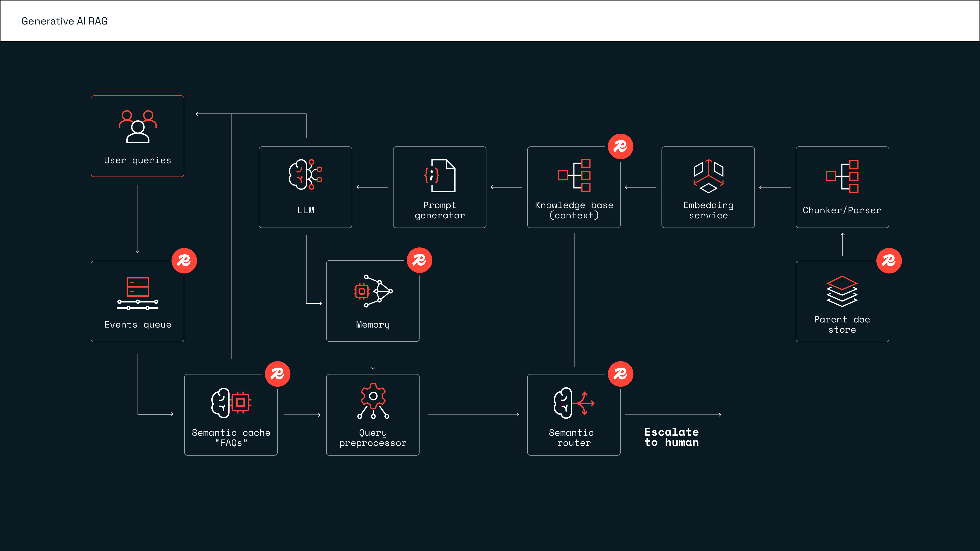This screenshot has height=551, width=980.
Task: Click the red badge on Memory box
Action: [x=419, y=260]
